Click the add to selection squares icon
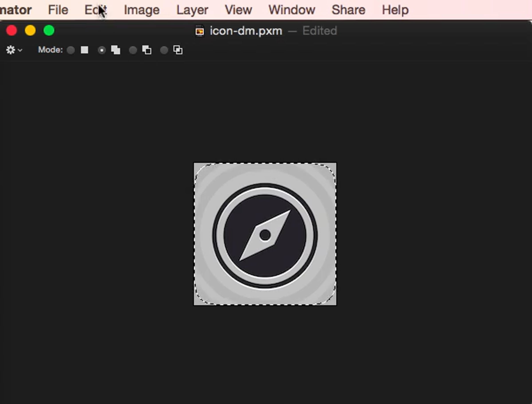The image size is (532, 404). click(x=116, y=50)
